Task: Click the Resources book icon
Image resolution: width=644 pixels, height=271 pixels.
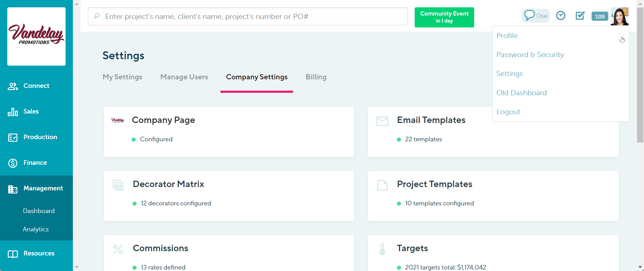Action: coord(13,254)
